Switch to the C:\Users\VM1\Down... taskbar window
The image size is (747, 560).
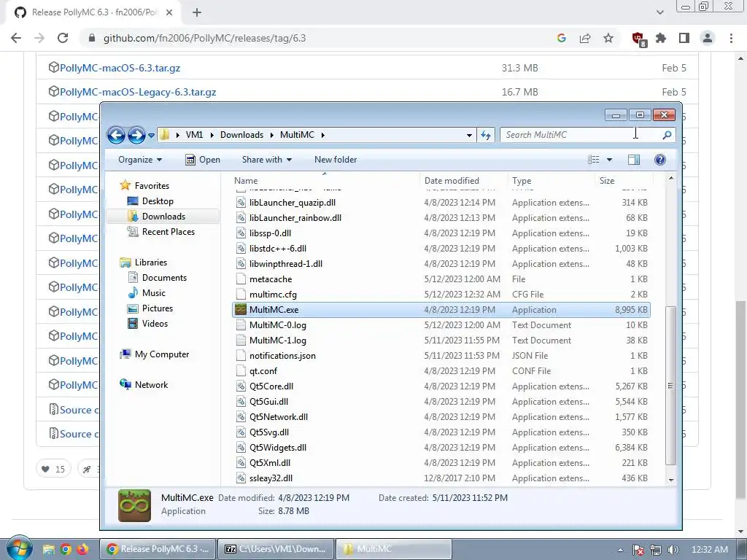point(276,549)
